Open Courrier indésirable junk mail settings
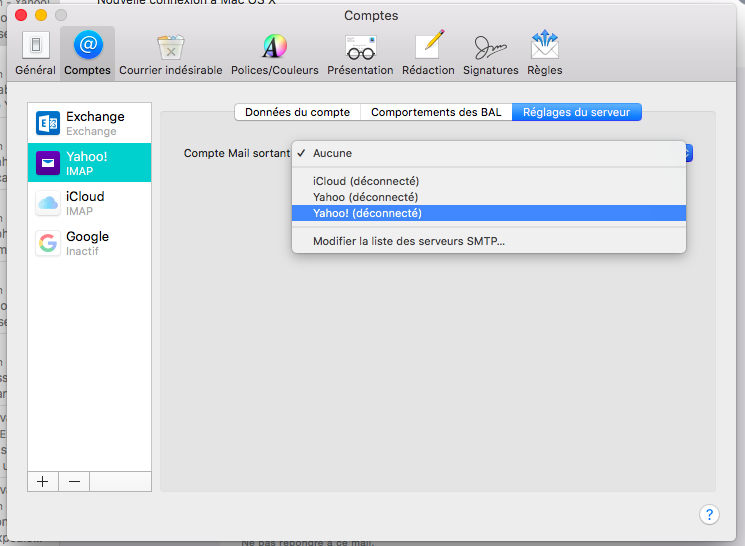 pos(171,53)
